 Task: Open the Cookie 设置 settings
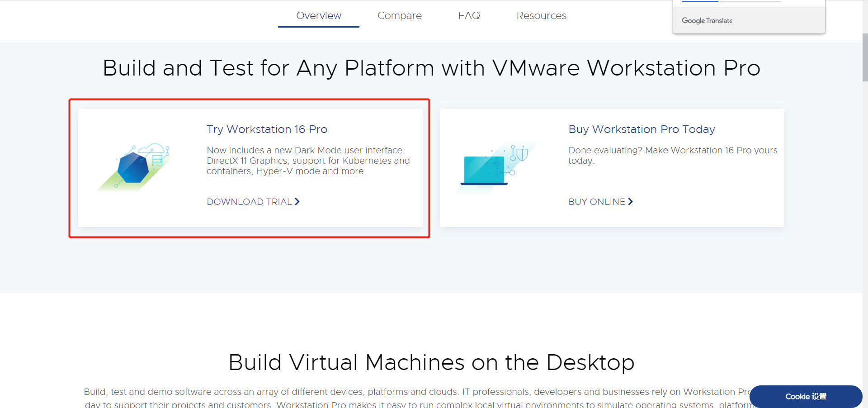pos(806,396)
